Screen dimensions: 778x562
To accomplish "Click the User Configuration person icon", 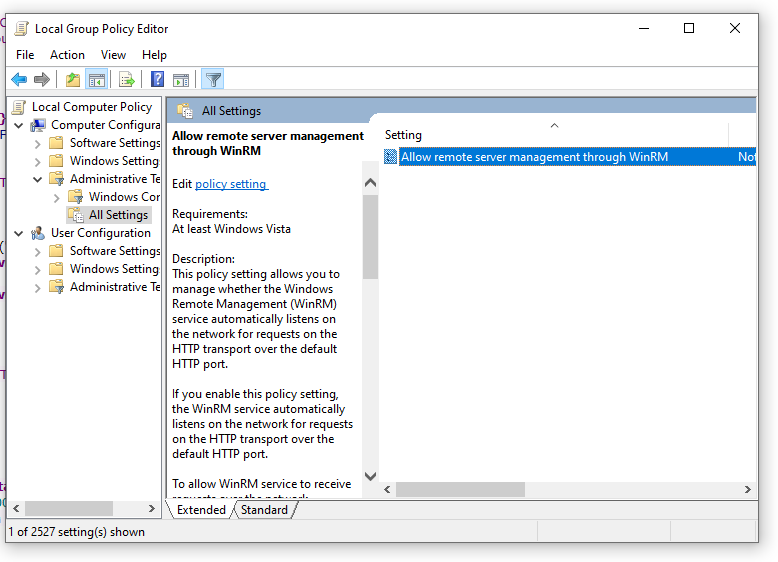I will tap(38, 233).
